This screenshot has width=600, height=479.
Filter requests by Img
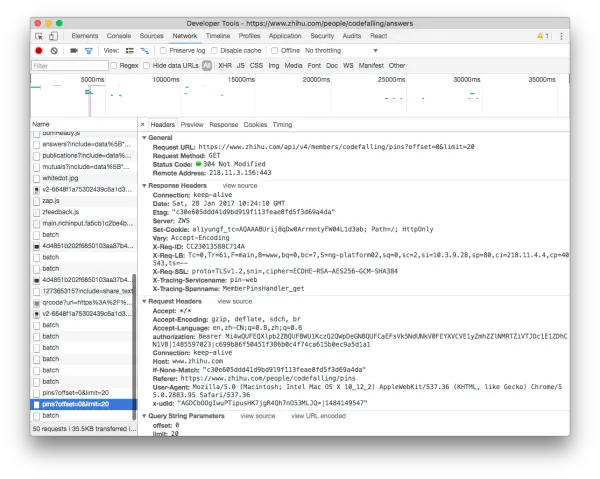(274, 65)
